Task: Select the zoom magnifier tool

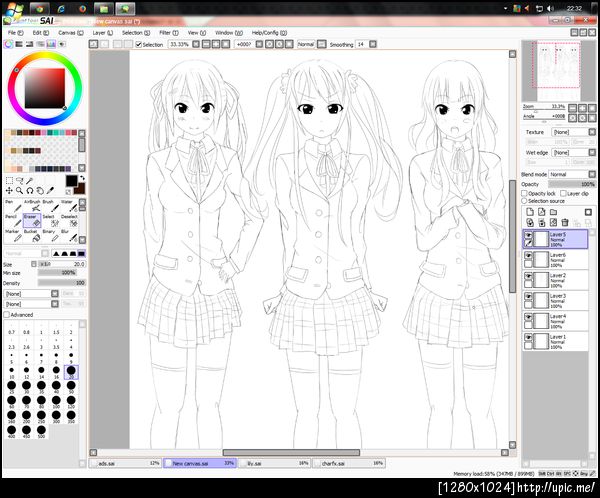Action: click(x=20, y=190)
